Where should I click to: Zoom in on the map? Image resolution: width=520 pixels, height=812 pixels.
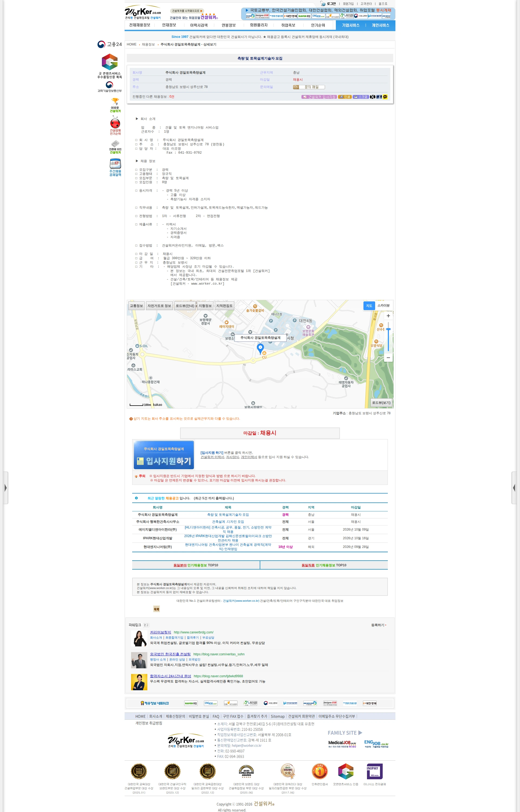[388, 316]
